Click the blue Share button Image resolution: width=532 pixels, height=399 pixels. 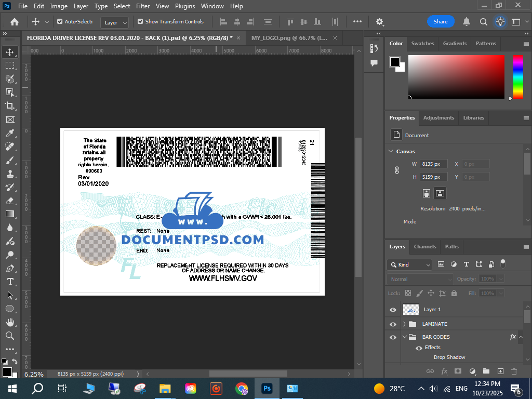(x=441, y=22)
